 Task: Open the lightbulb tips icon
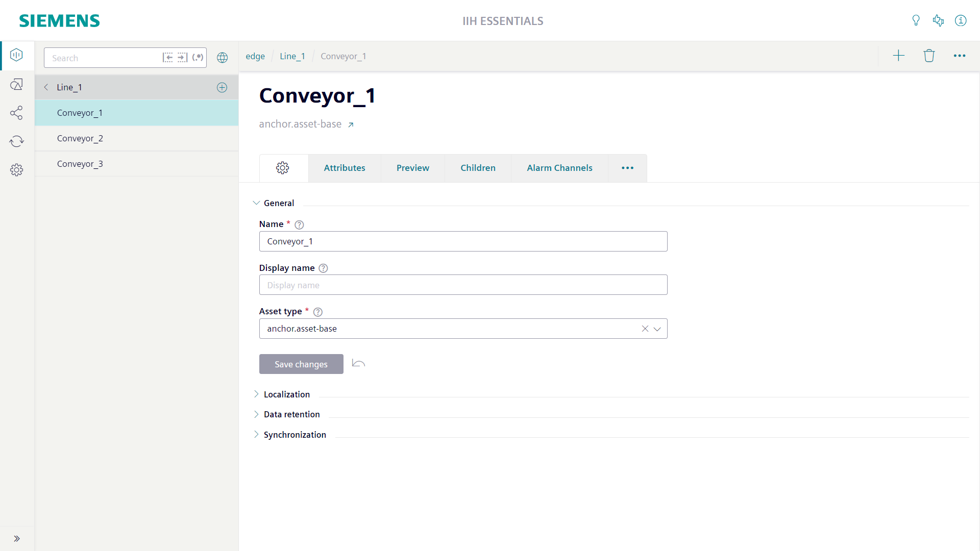pos(916,20)
